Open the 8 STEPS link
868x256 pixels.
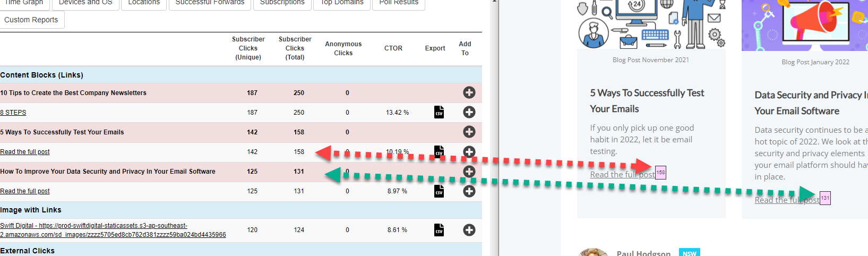13,113
